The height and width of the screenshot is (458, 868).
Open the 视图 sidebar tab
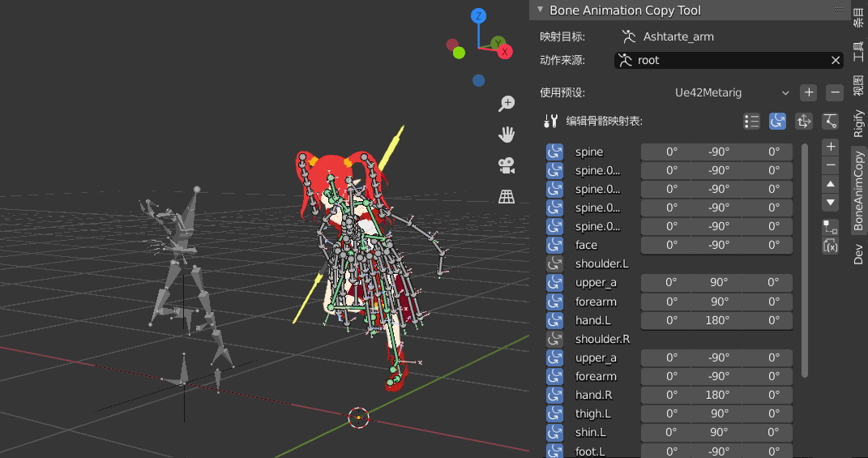(x=857, y=85)
